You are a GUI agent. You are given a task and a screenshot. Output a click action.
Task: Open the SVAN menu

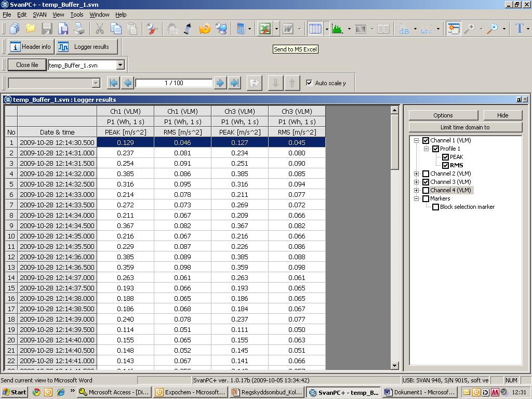coord(39,15)
